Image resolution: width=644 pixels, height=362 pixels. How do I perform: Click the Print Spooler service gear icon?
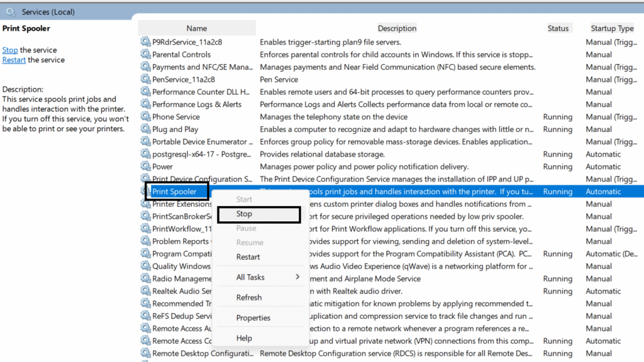[x=145, y=192]
